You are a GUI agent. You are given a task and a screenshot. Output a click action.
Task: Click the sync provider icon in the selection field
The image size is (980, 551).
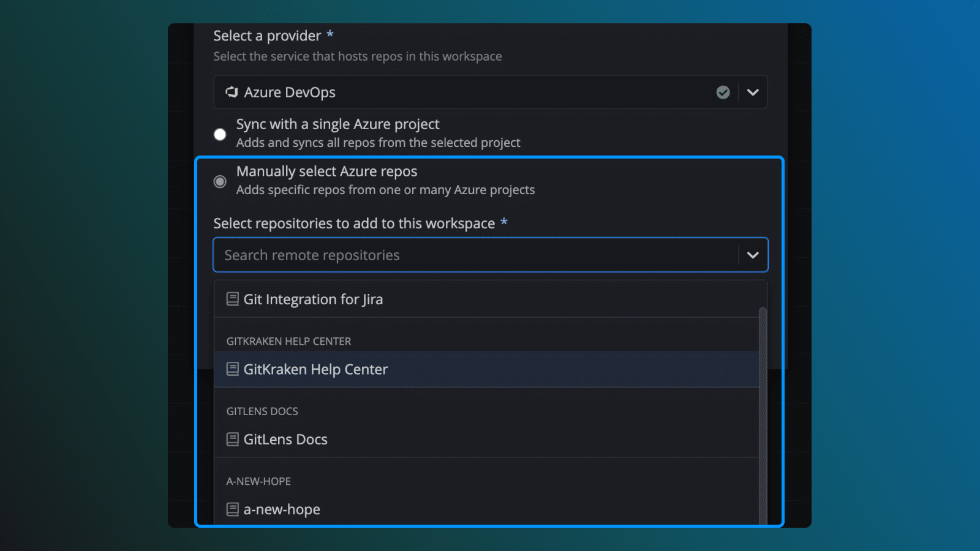pos(231,92)
